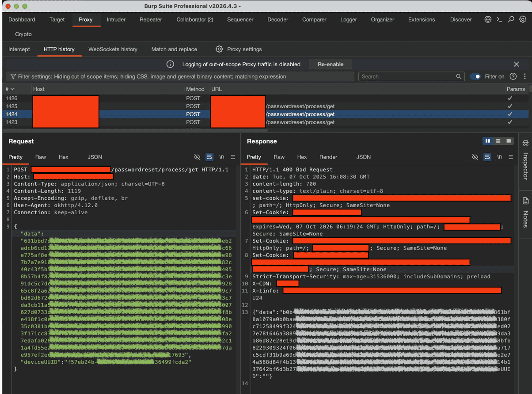This screenshot has height=394, width=532.
Task: Switch Request view to Raw
Action: (41, 157)
